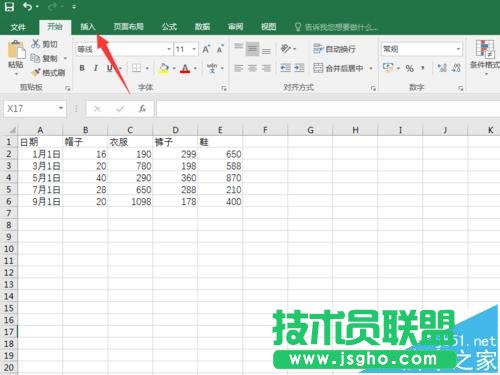Screen dimensions: 500x375
Task: Apply accounting number format
Action: click(x=388, y=67)
